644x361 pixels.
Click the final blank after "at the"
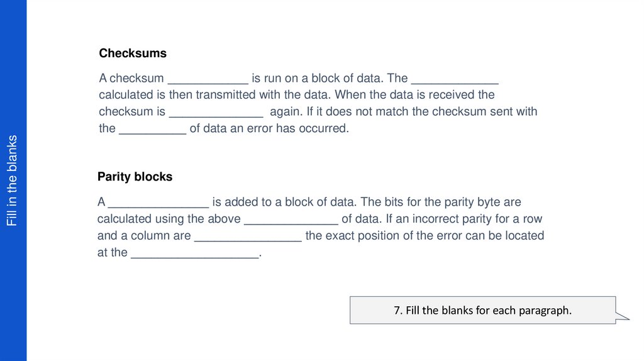click(195, 253)
